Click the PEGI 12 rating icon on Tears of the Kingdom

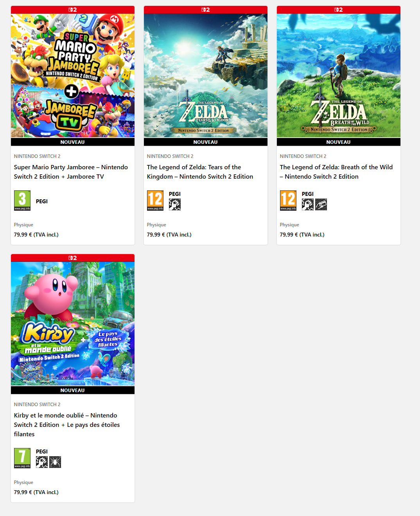point(155,201)
